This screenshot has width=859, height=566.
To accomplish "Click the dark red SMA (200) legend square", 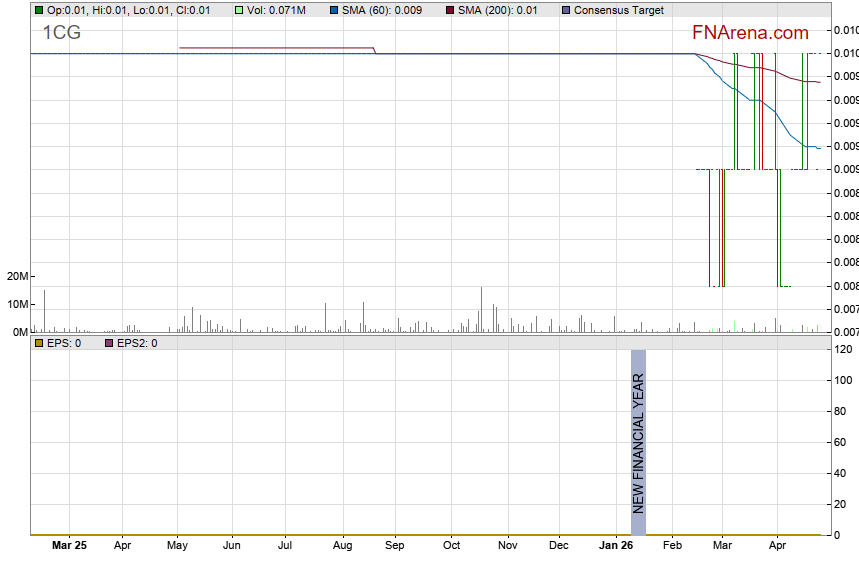I will pyautogui.click(x=448, y=10).
